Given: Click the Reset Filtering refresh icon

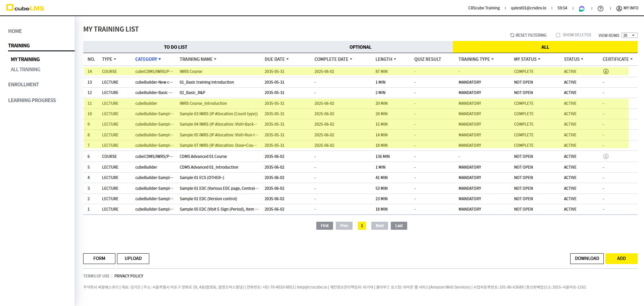Looking at the screenshot, I should [512, 35].
